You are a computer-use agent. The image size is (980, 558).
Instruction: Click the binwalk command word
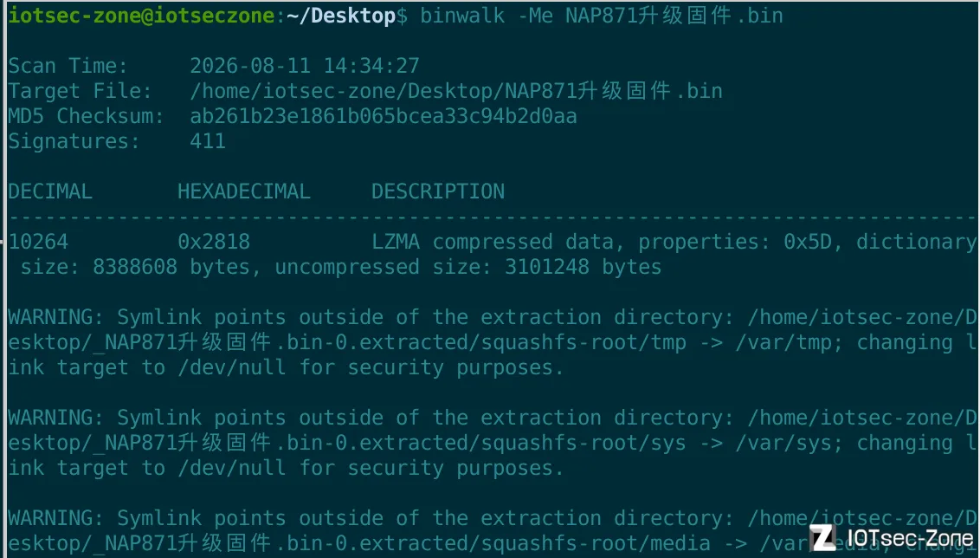462,16
